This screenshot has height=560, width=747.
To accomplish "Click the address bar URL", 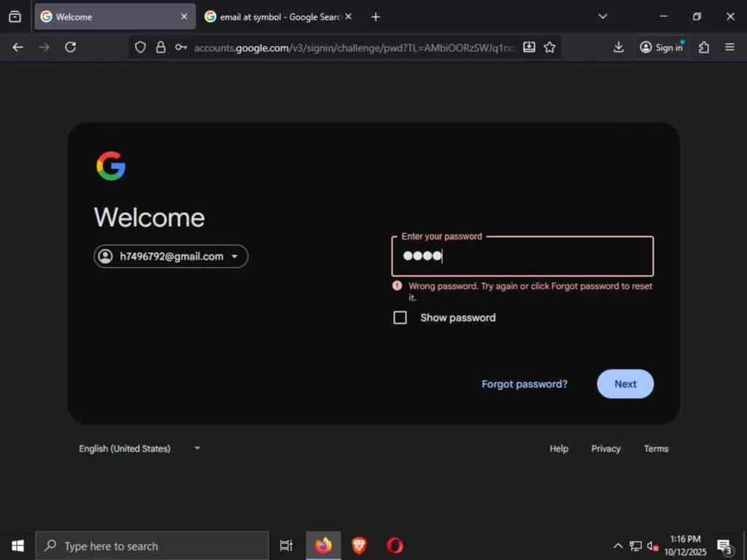I will (354, 47).
